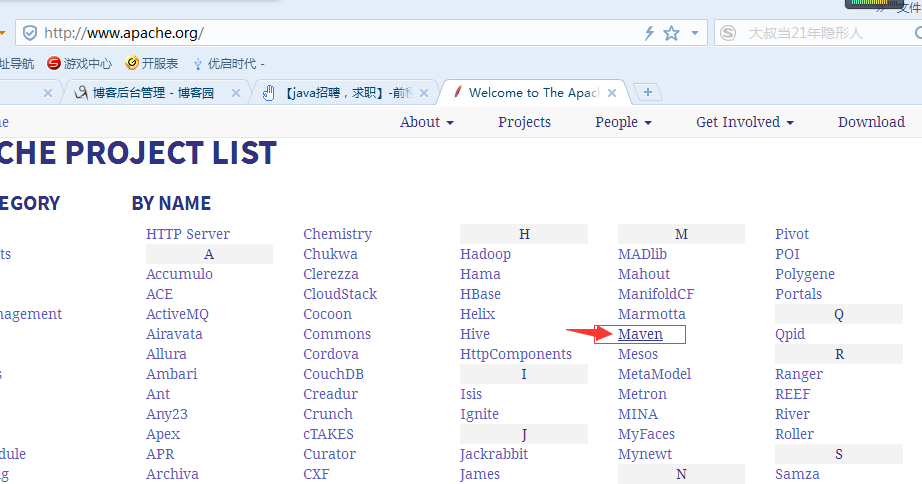The image size is (922, 484).
Task: Open 开服表 bookmark
Action: [152, 64]
